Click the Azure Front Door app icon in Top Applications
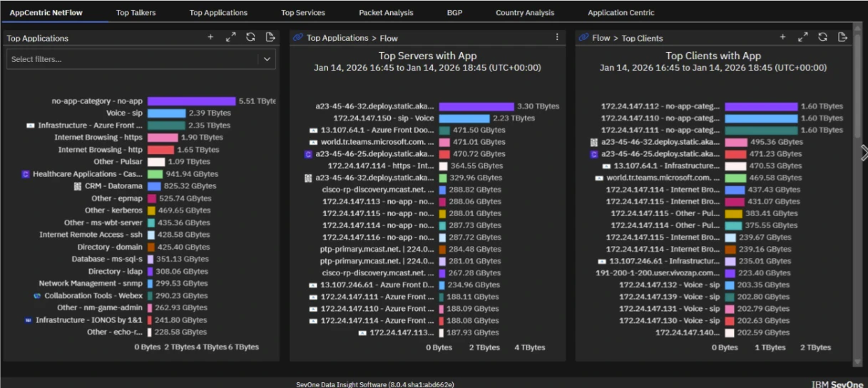The width and height of the screenshot is (868, 388). [31, 126]
